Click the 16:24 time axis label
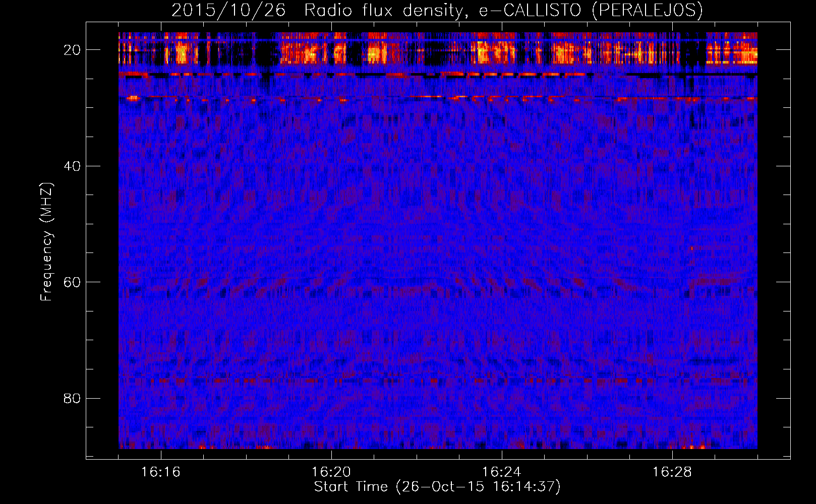 click(502, 472)
